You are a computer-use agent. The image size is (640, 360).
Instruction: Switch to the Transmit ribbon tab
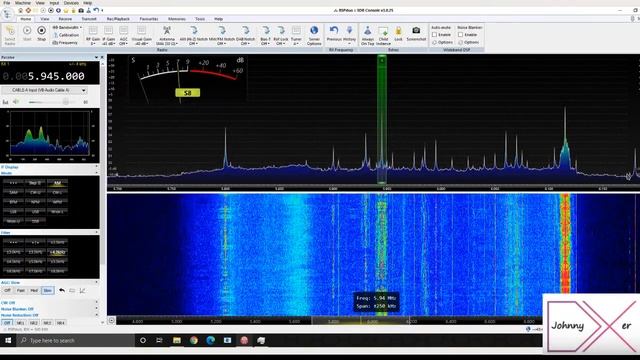tap(89, 19)
